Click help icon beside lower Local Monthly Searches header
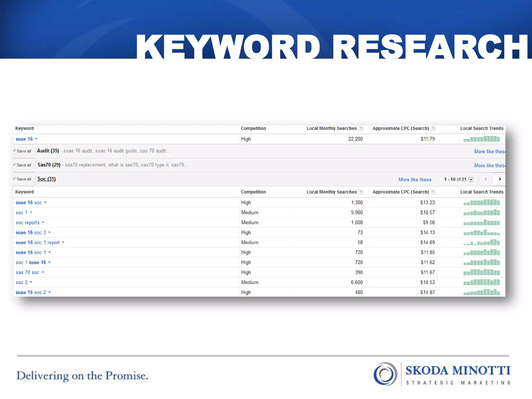Viewport: 532px width, 399px height. pos(361,192)
